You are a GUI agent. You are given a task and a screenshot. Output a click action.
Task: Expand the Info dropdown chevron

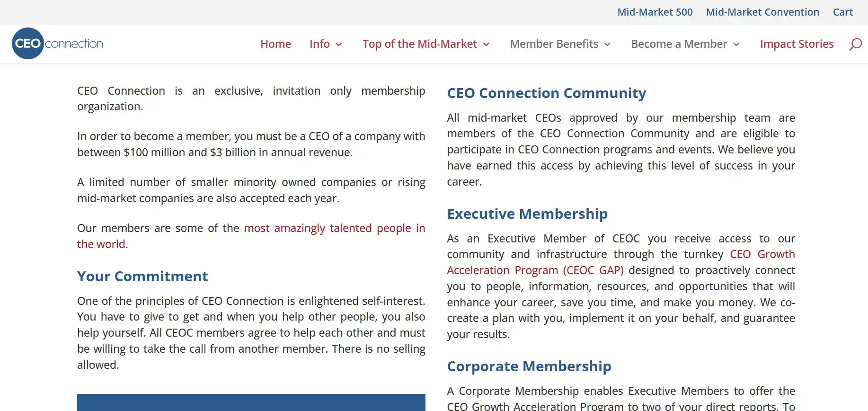click(x=339, y=45)
